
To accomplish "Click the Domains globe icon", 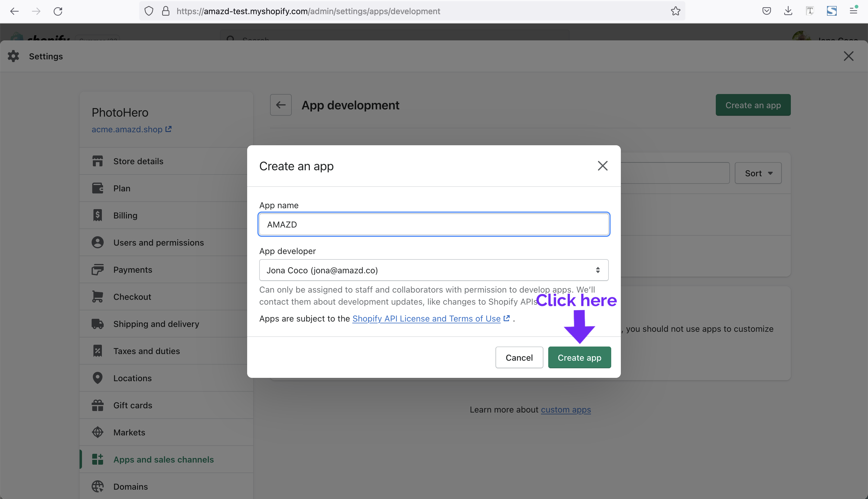I will click(98, 486).
